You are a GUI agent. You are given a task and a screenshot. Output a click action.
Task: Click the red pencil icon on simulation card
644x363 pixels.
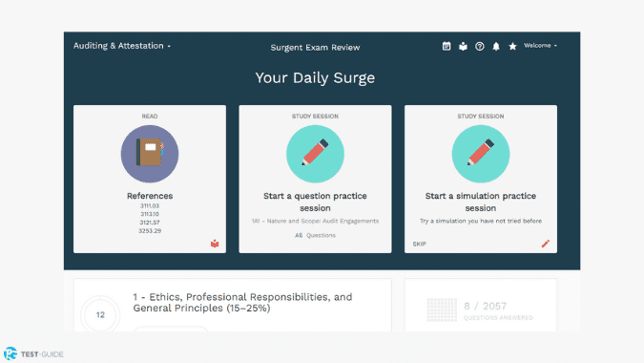tap(546, 244)
